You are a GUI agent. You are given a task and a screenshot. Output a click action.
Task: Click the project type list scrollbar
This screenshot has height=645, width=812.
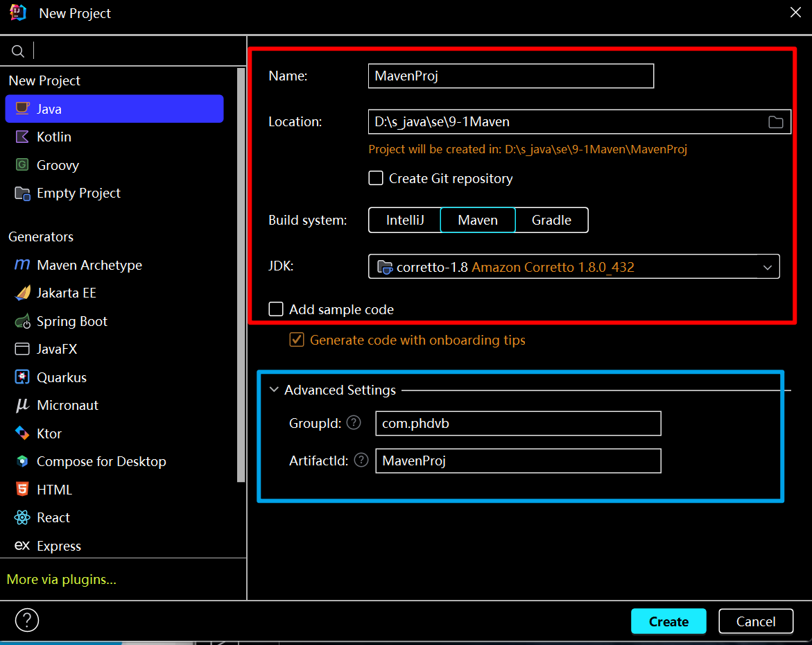tap(241, 275)
